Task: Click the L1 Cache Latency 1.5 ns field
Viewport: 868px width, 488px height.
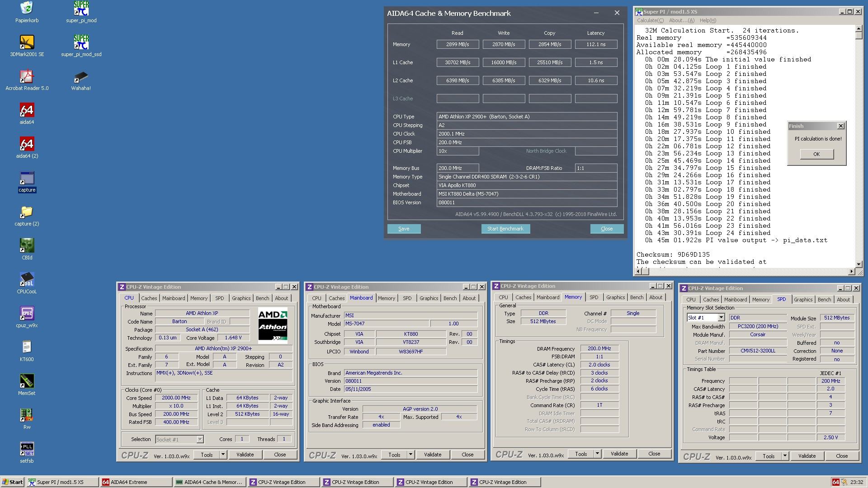Action: 596,62
